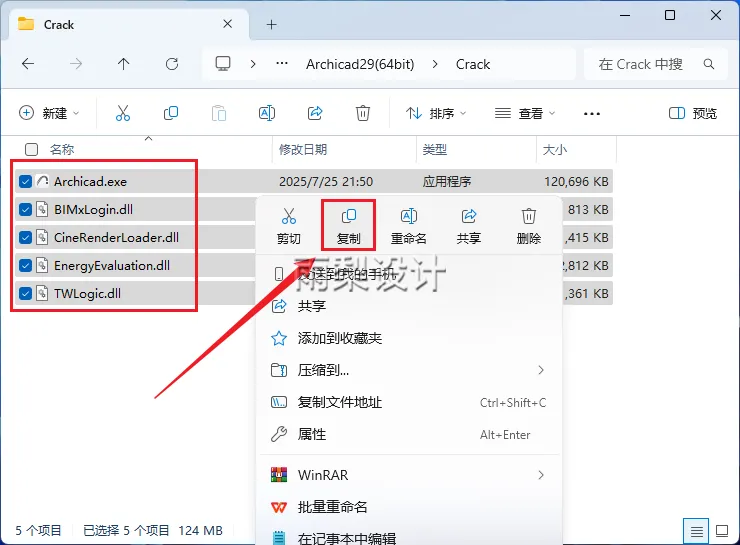This screenshot has width=740, height=545.
Task: Select 共享 entry in menu list
Action: tap(409, 306)
